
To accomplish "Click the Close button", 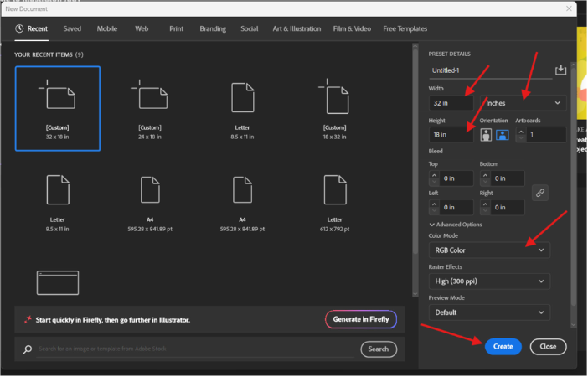I will pos(548,347).
